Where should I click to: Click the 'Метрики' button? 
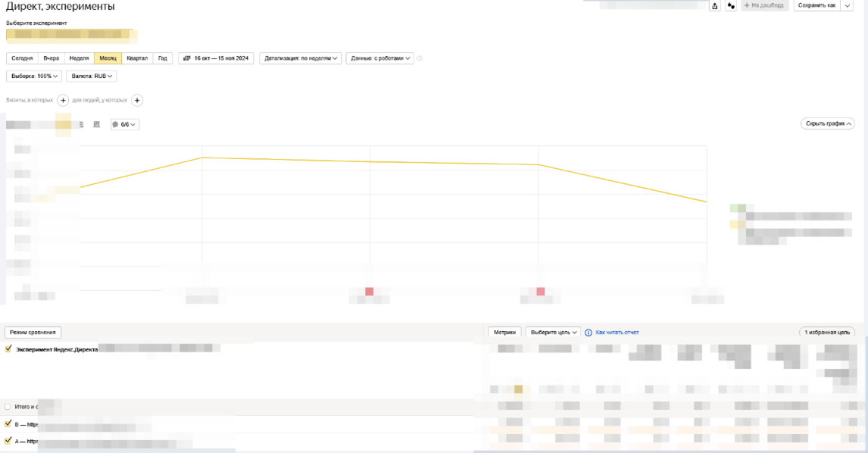coord(504,333)
